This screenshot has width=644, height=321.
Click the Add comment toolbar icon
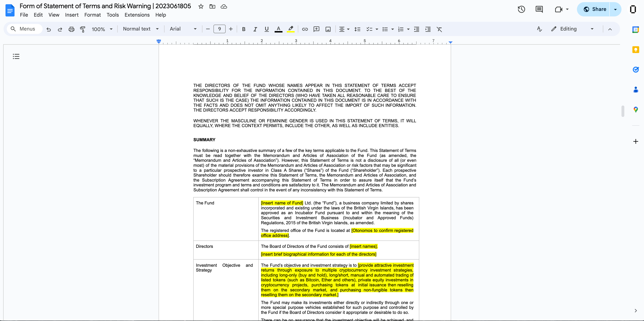(x=316, y=29)
